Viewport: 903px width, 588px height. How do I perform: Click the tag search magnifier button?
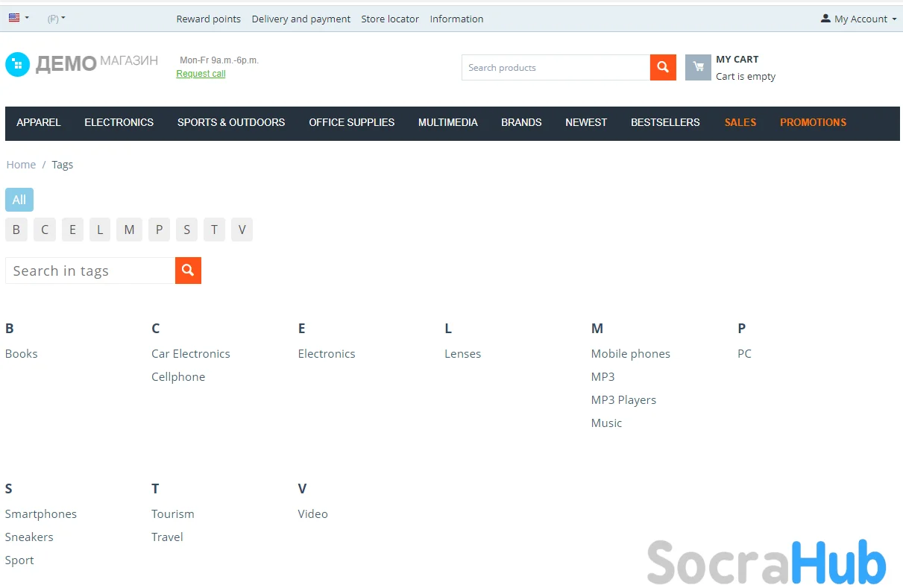tap(188, 271)
